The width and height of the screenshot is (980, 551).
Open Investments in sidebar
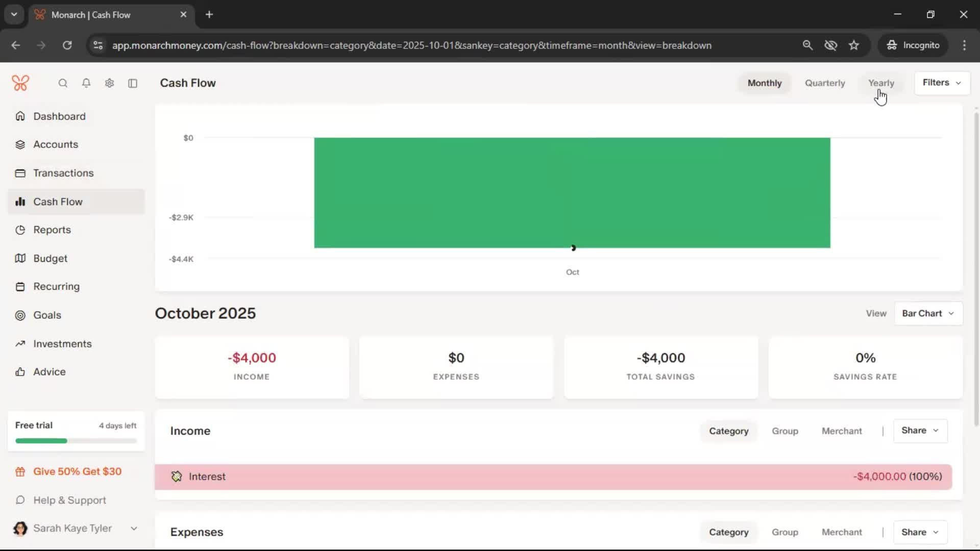[x=62, y=344]
